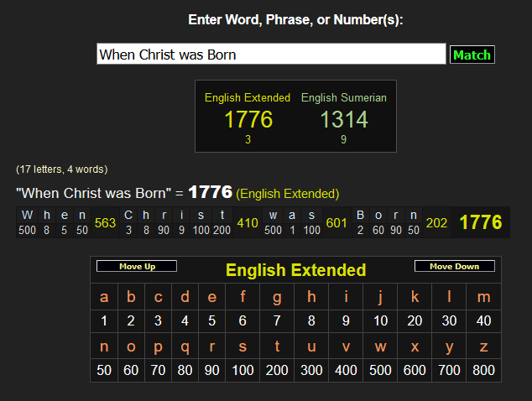This screenshot has width=532, height=401.
Task: Click letter 'a' in the cipher chart
Action: pyautogui.click(x=104, y=296)
